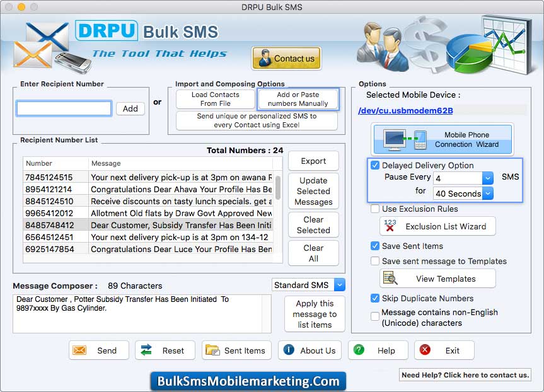Click the '89 Characters' counter text
The height and width of the screenshot is (392, 544).
[135, 285]
